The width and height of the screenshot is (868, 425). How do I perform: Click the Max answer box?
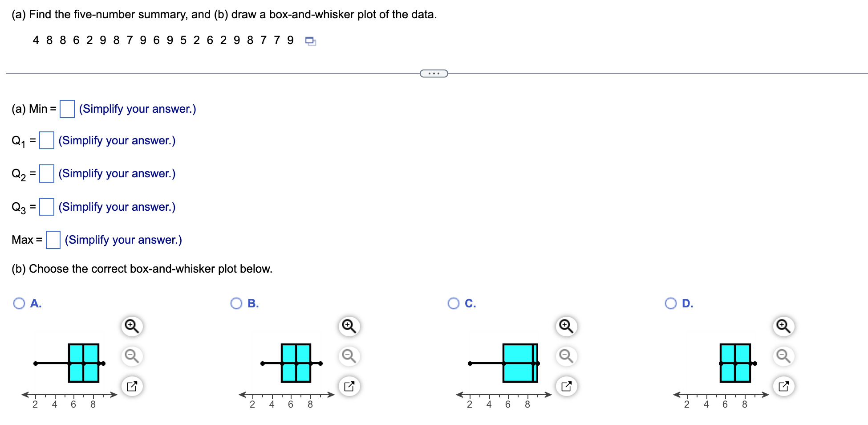(x=53, y=240)
